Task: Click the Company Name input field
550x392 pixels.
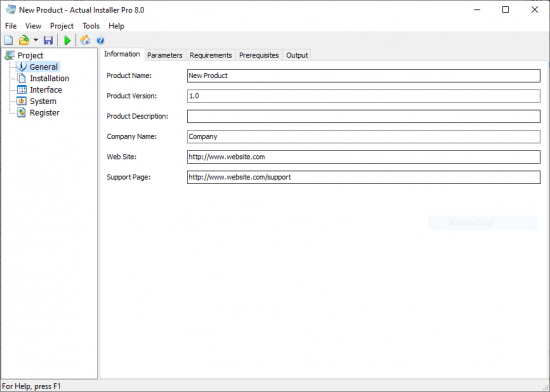Action: [364, 137]
